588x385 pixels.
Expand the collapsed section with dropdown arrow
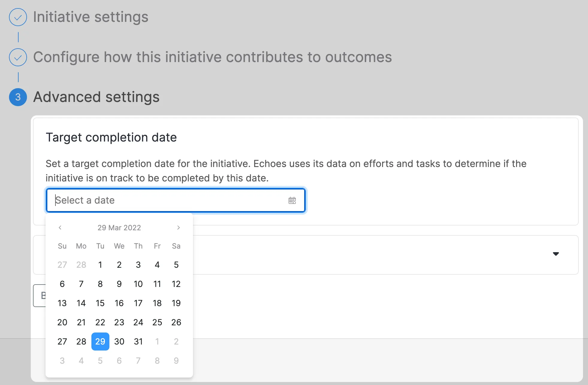pyautogui.click(x=556, y=254)
